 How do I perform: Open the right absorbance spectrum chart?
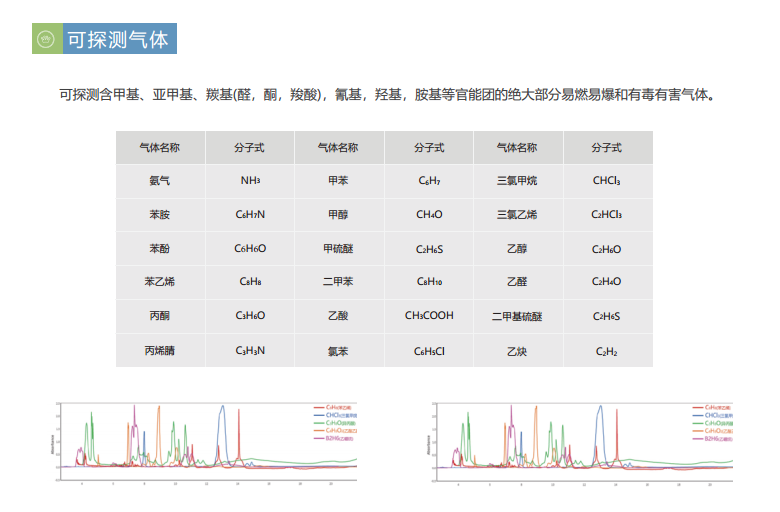click(580, 442)
